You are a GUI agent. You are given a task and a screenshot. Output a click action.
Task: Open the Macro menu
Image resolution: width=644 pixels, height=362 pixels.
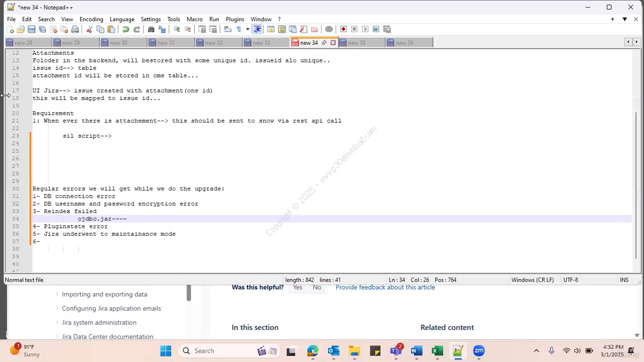[x=194, y=19]
